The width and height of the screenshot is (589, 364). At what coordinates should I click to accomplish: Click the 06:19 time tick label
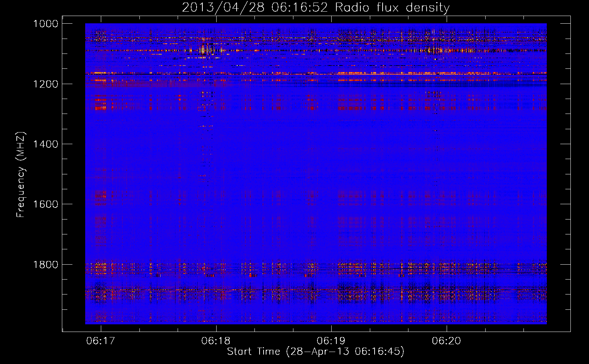tap(331, 341)
